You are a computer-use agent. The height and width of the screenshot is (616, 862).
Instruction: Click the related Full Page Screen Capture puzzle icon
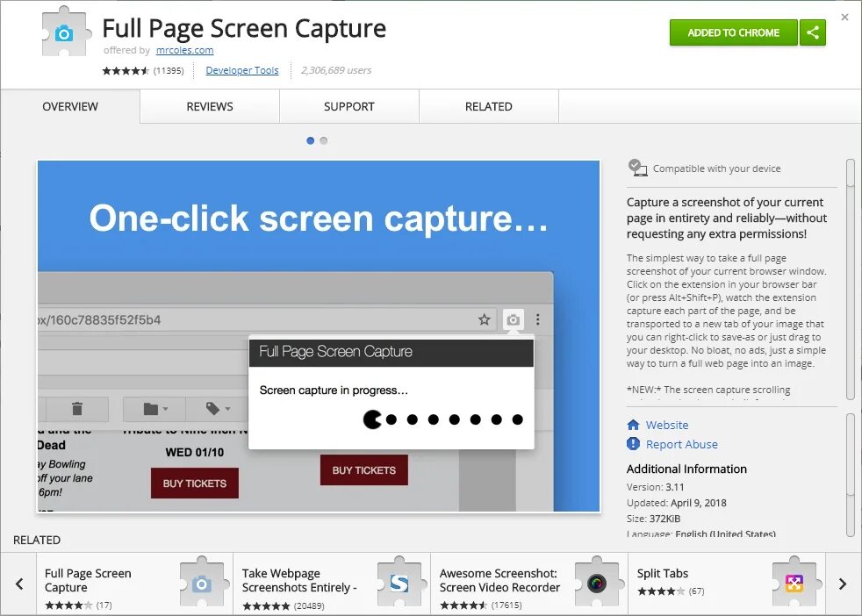[x=203, y=582]
